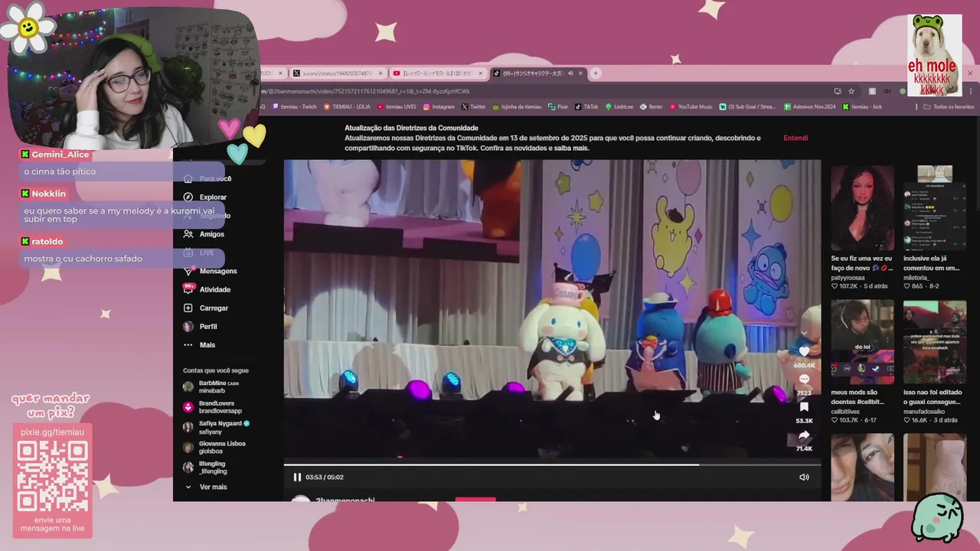Pause the TikTok video playback
The image size is (980, 551).
tap(297, 477)
